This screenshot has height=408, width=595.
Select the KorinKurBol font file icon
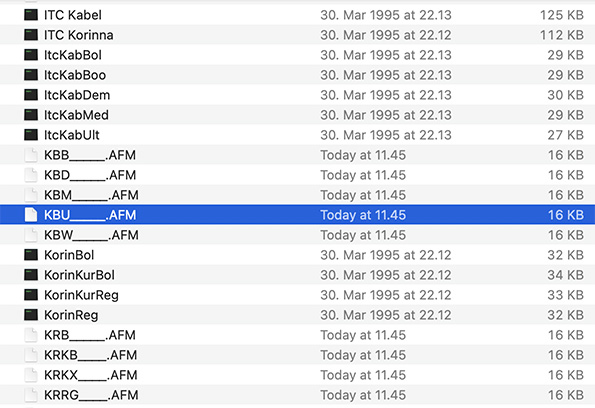click(x=31, y=275)
